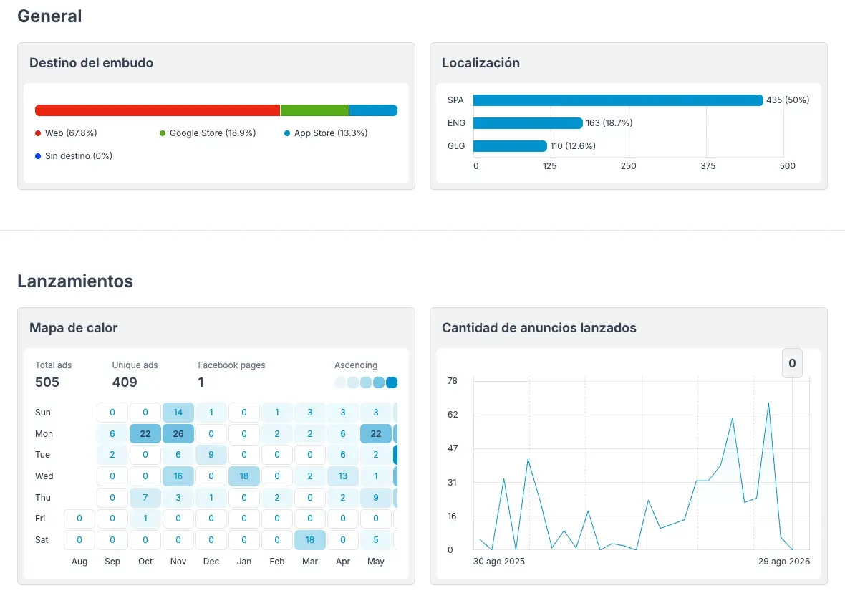Click the 30 ago 2025 axis date
This screenshot has width=845, height=616.
click(x=499, y=562)
